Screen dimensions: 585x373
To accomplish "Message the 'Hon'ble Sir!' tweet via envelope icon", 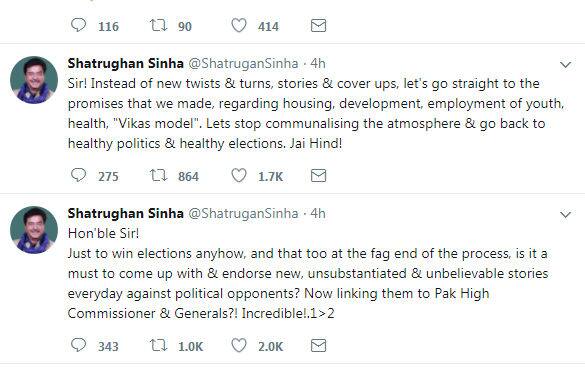I will pos(318,345).
